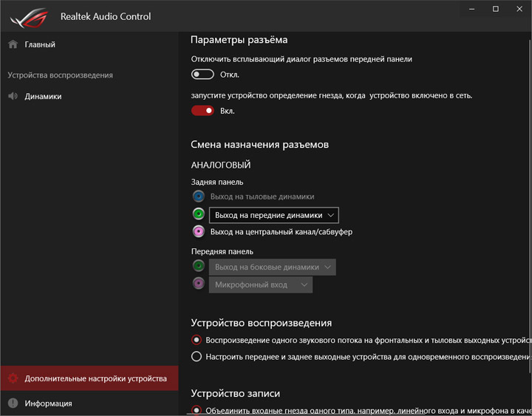Click the pink center/subwoofer jack icon
Viewport: 532px width, 416px height.
click(198, 232)
